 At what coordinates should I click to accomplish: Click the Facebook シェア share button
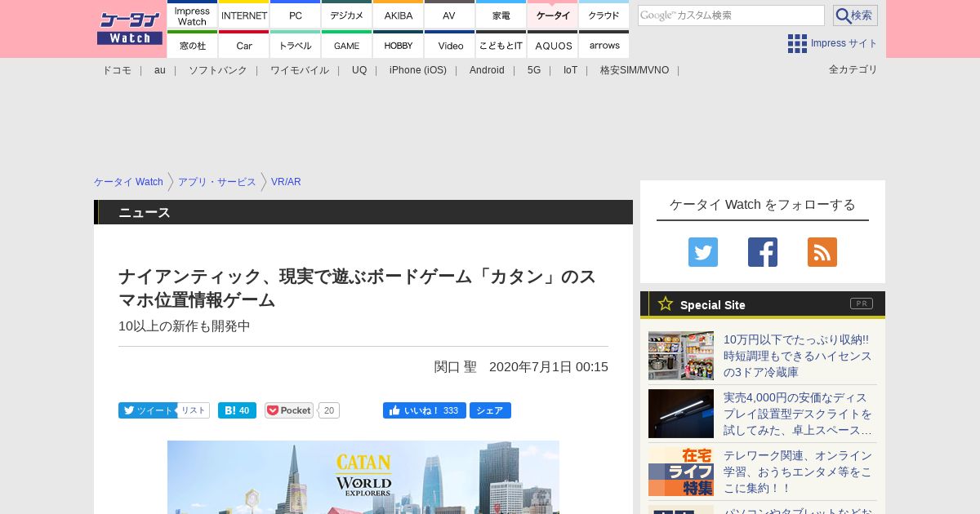click(x=490, y=410)
